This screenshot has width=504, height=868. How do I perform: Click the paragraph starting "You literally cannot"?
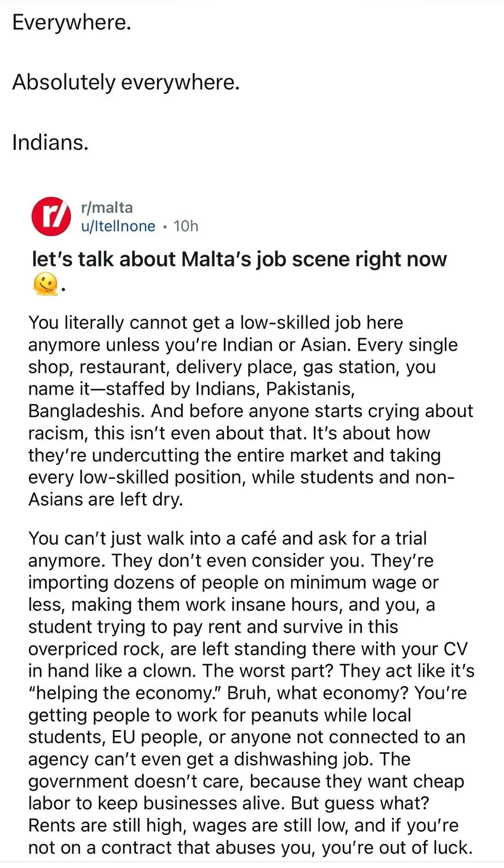251,411
